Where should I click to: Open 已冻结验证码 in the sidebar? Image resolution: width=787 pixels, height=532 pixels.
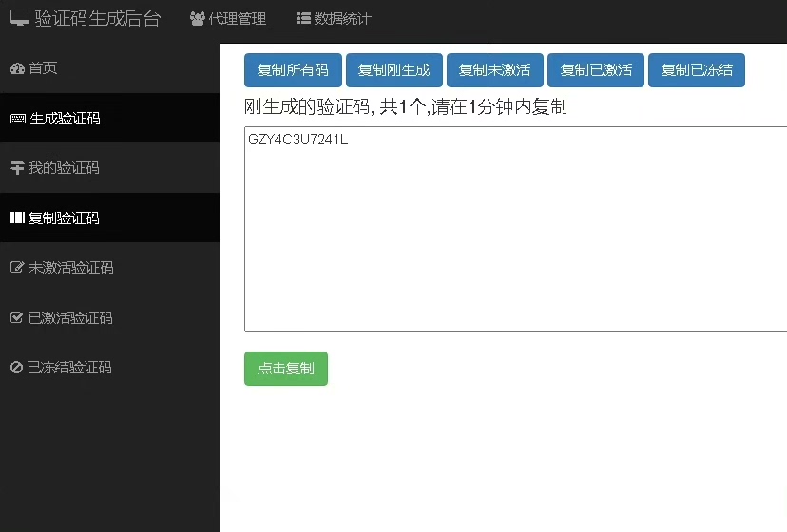click(x=109, y=368)
